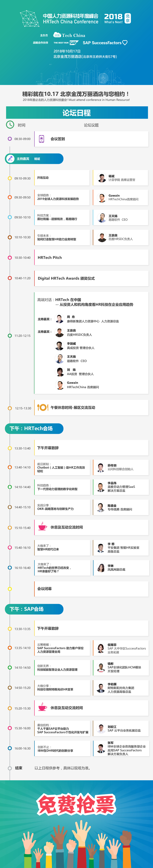
Task: Click the 智慧HR时代已来 topic
Action: 48,549
